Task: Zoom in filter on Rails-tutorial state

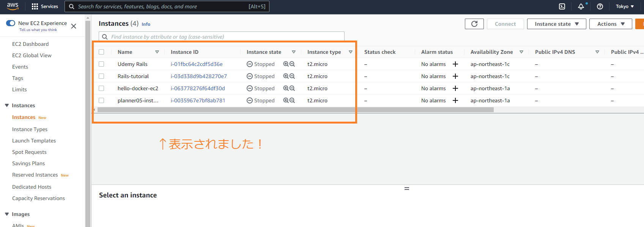Action: pos(286,76)
